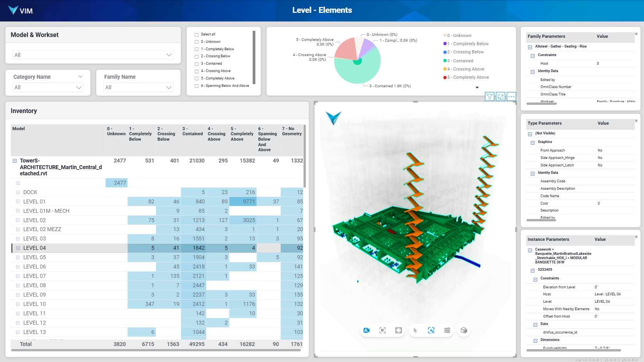Open the More options ellipsis menu
Image resolution: width=644 pixels, height=362 pixels.
(511, 97)
